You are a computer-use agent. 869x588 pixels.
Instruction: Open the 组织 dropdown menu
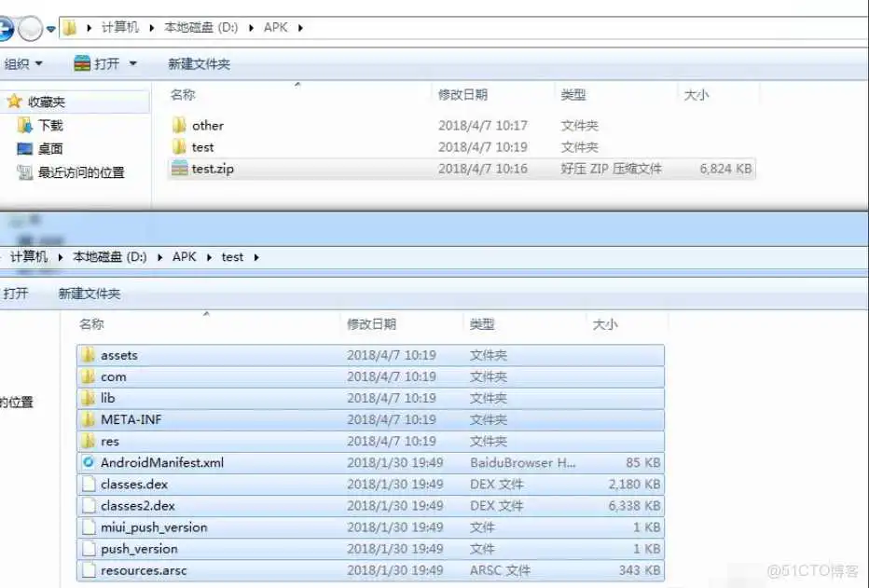click(23, 62)
